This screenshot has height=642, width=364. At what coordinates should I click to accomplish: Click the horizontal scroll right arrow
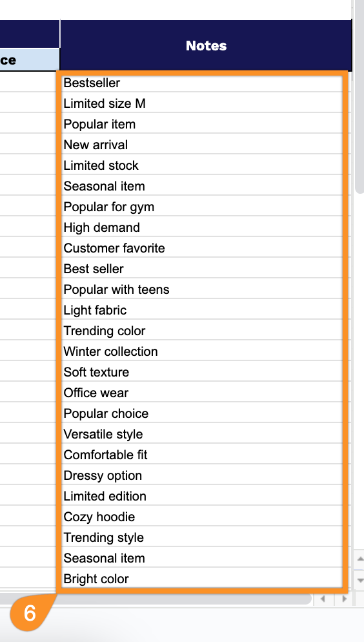344,599
